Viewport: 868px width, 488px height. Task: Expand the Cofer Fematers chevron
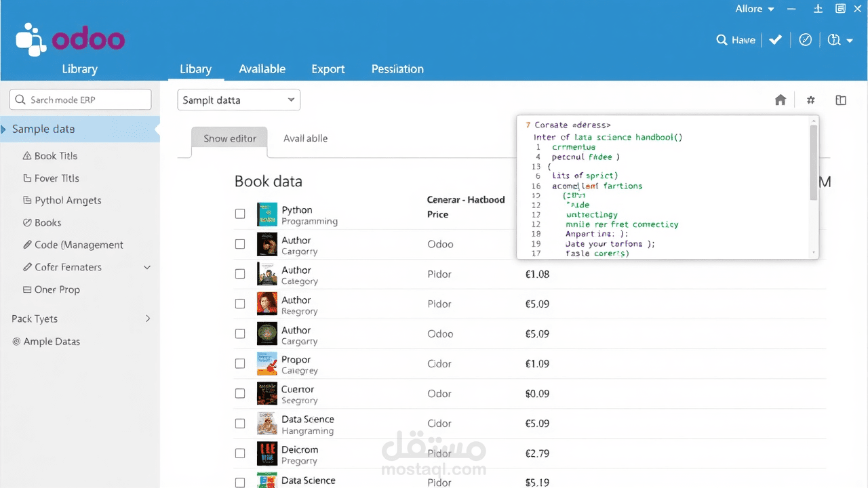[147, 267]
